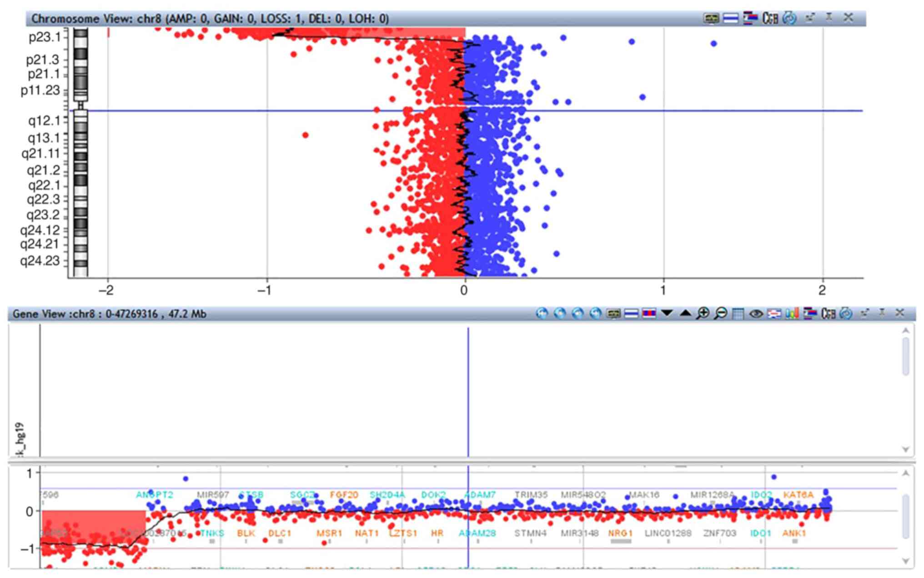The image size is (924, 578).
Task: Click the CGB icon in Gene View toolbar
Action: (829, 314)
